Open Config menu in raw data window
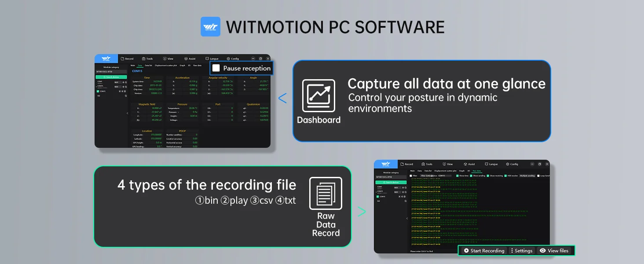 point(512,164)
